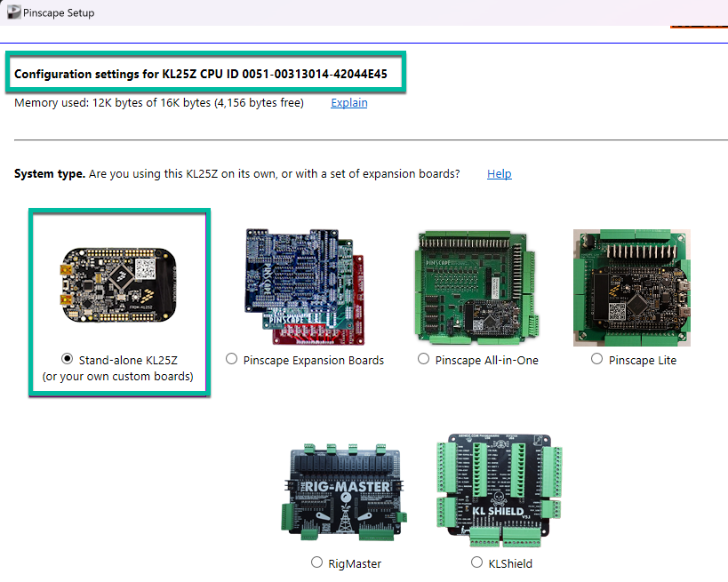
Task: Click the '(or your own custom boards)' text
Action: pyautogui.click(x=117, y=377)
